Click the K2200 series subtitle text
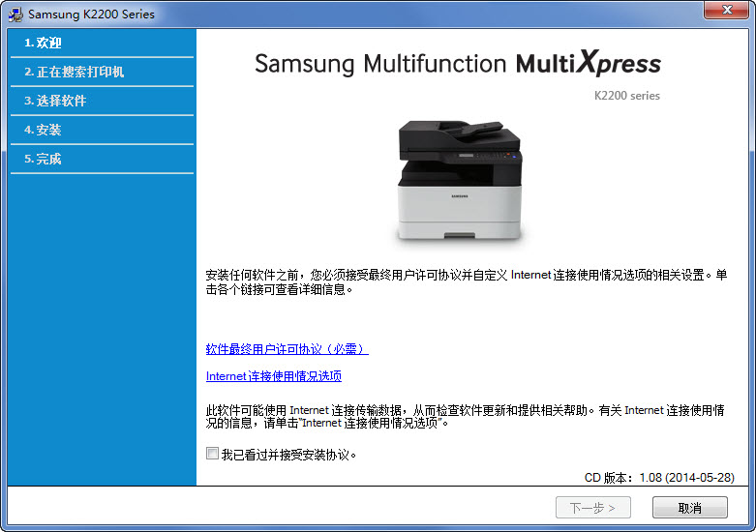The height and width of the screenshot is (532, 756). [627, 96]
